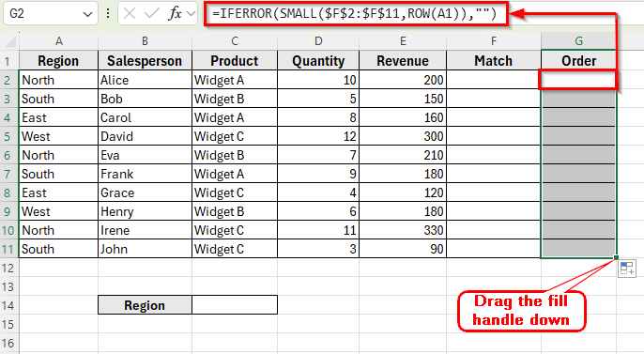The image size is (644, 354).
Task: Click the Match header cell
Action: click(x=494, y=61)
